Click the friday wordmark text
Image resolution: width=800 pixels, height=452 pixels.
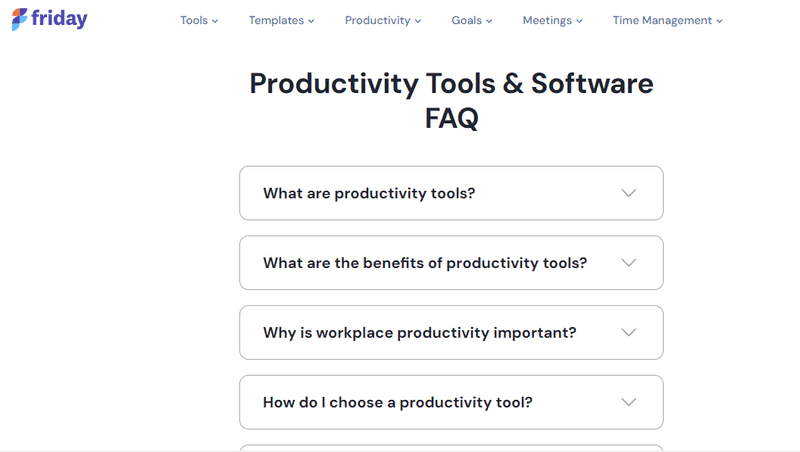click(59, 19)
